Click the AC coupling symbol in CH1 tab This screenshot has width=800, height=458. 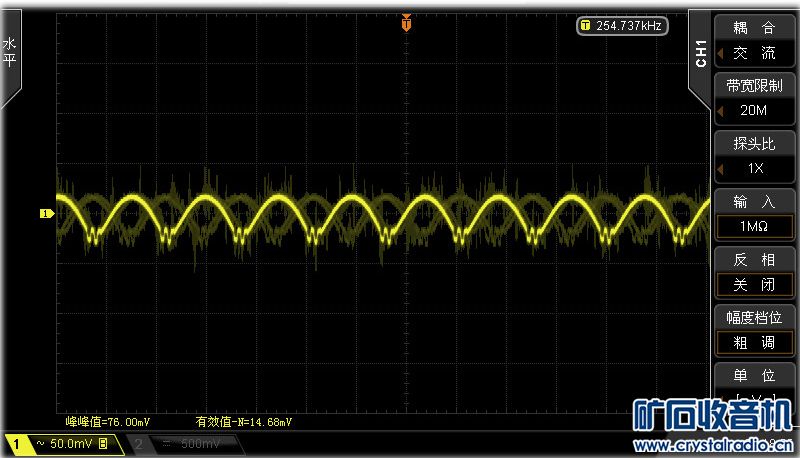(x=41, y=442)
